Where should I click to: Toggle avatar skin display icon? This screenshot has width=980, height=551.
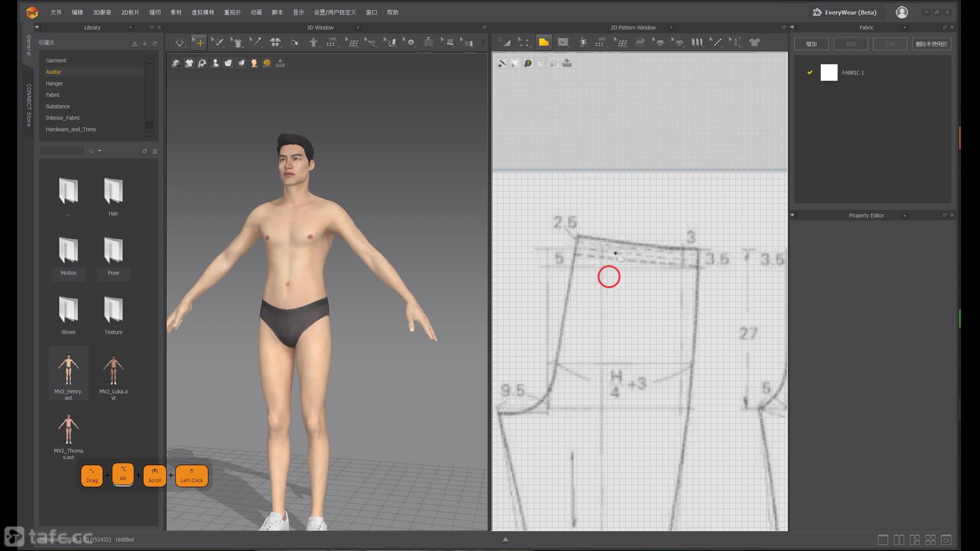(x=254, y=63)
